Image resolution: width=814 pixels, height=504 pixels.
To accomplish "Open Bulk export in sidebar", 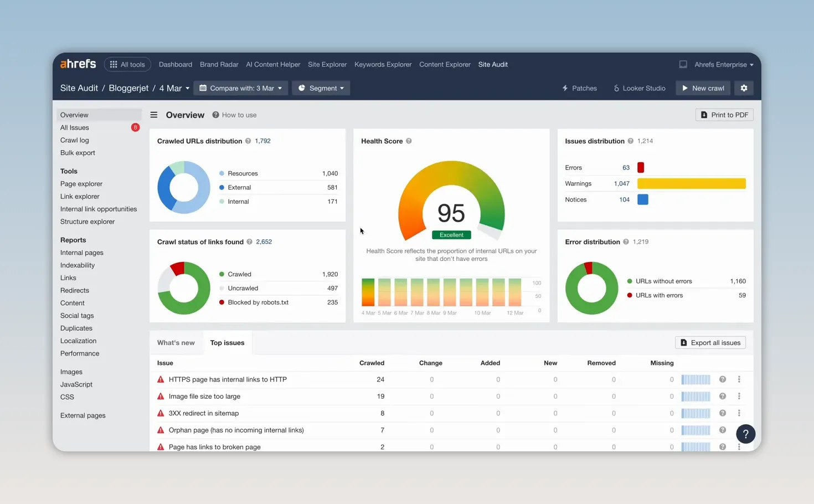I will (x=78, y=153).
